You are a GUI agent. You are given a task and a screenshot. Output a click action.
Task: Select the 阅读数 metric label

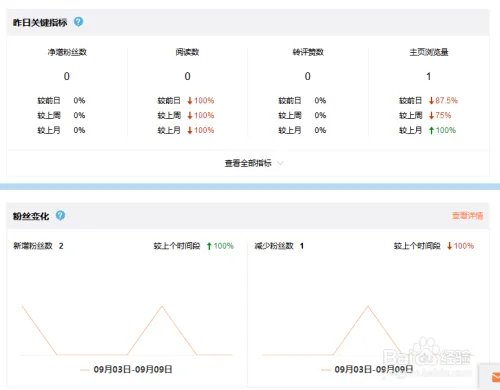tap(187, 52)
